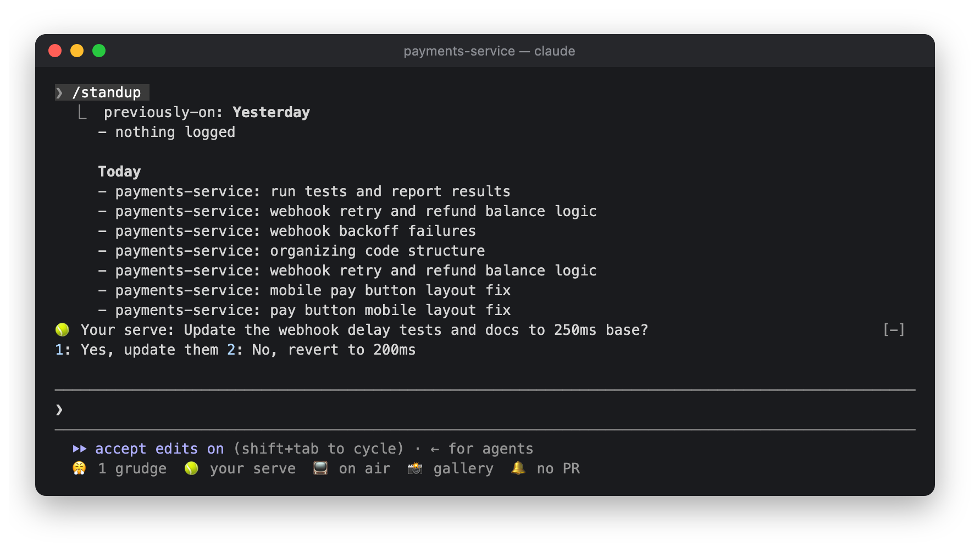The width and height of the screenshot is (980, 552).
Task: Maximize the window with green button
Action: tap(99, 51)
